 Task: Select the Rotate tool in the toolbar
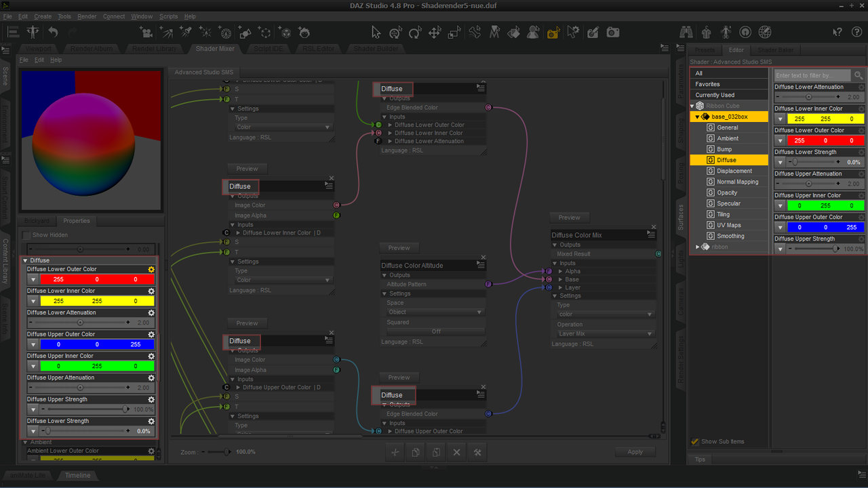(x=415, y=32)
